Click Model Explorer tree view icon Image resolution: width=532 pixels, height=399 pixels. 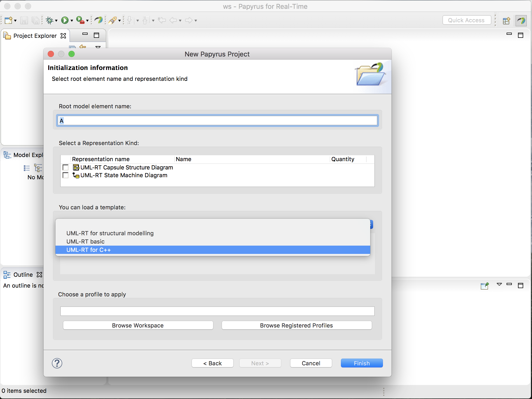[x=38, y=168]
